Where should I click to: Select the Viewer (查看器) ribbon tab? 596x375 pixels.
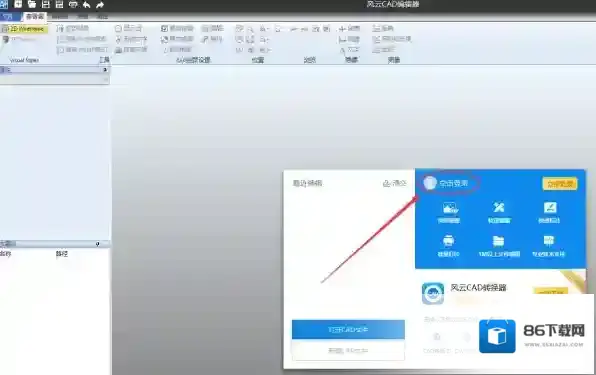35,17
